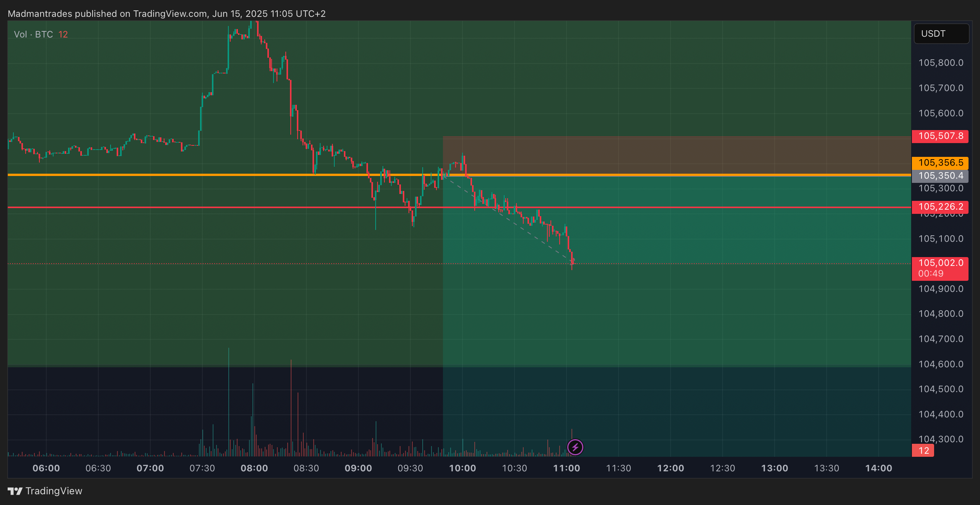Click the 11:00 time axis label
Viewport: 980px width, 505px height.
pyautogui.click(x=567, y=468)
